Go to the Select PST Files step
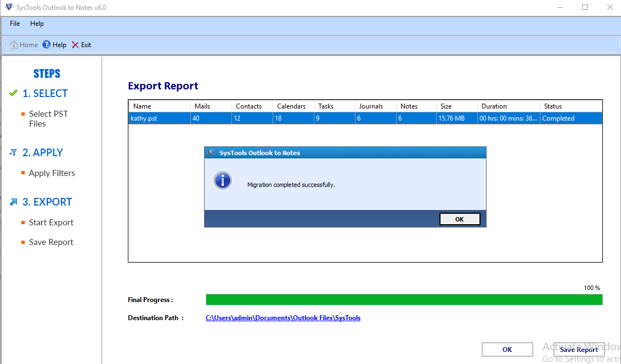Screen dimensions: 621x364 coord(48,119)
